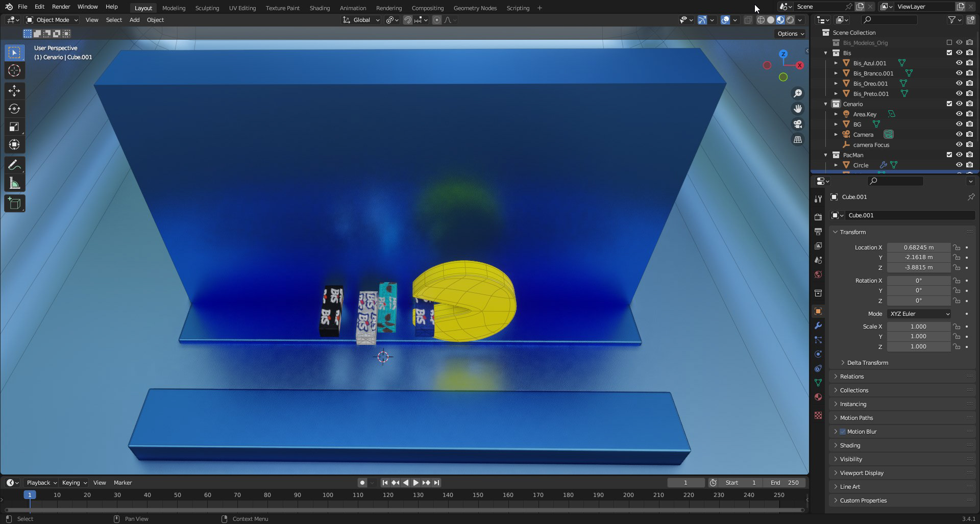Open the Output properties tab

818,232
